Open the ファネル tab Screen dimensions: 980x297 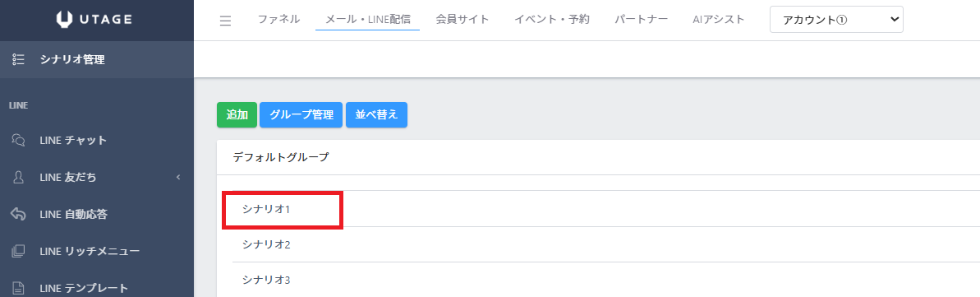coord(278,20)
